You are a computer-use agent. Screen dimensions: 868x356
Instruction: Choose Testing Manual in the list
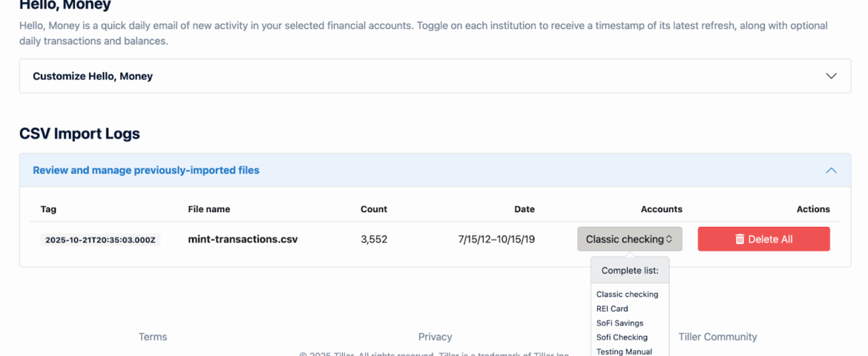pos(624,352)
